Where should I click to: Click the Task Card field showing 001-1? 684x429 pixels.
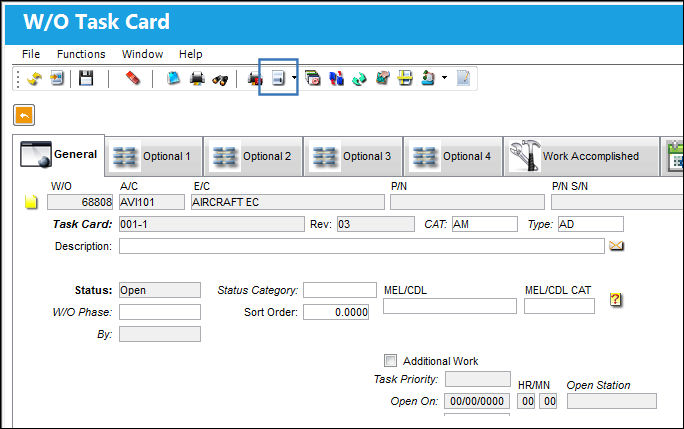pos(212,224)
